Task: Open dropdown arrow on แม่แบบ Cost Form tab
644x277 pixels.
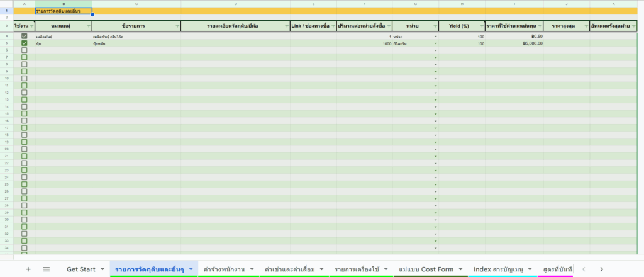Action: tap(460, 269)
